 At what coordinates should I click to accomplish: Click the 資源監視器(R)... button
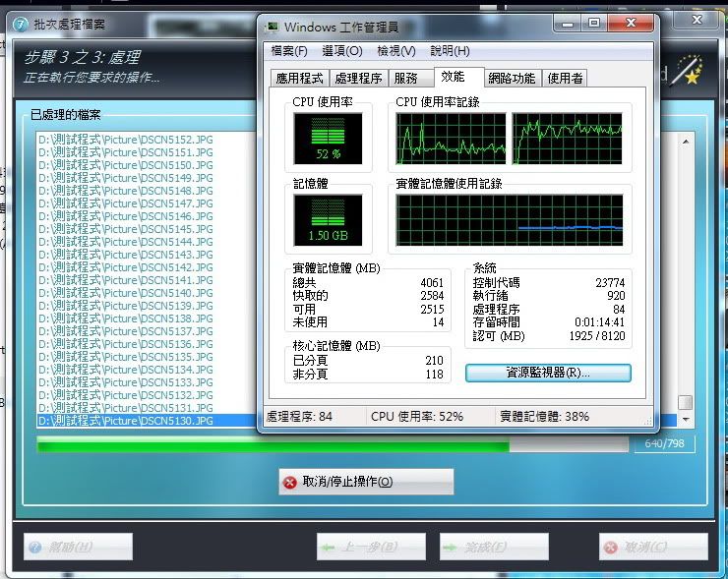pos(548,373)
